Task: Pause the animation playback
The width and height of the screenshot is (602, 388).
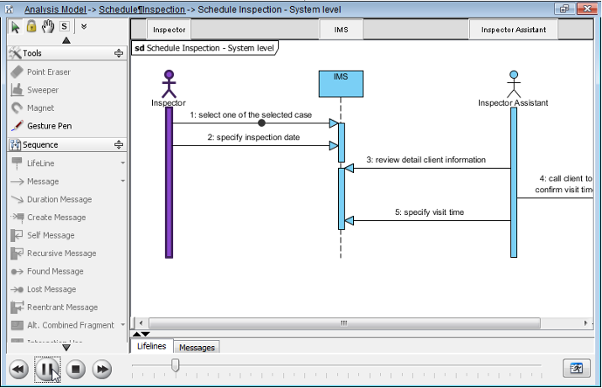Action: pos(47,370)
